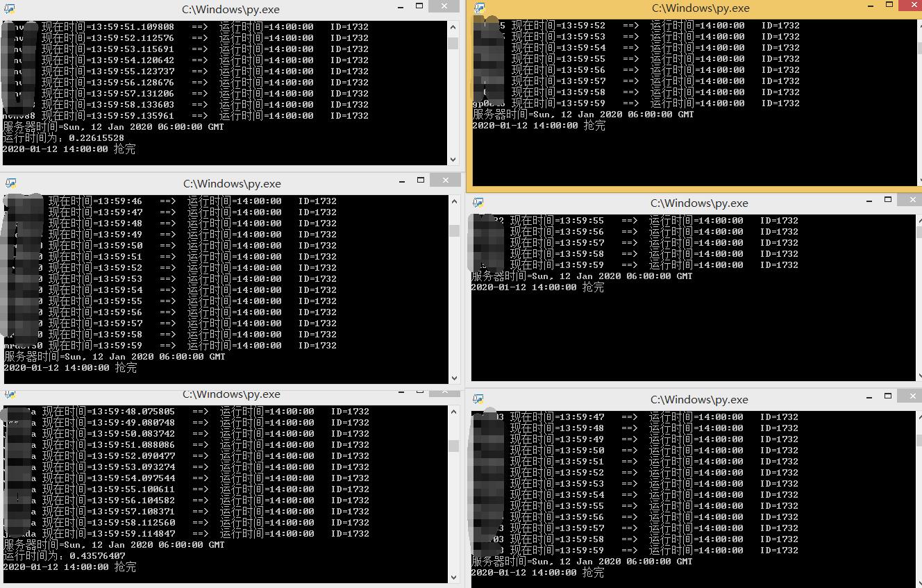Click title bar text of bottom-left py.exe window
This screenshot has width=922, height=588.
click(x=231, y=394)
